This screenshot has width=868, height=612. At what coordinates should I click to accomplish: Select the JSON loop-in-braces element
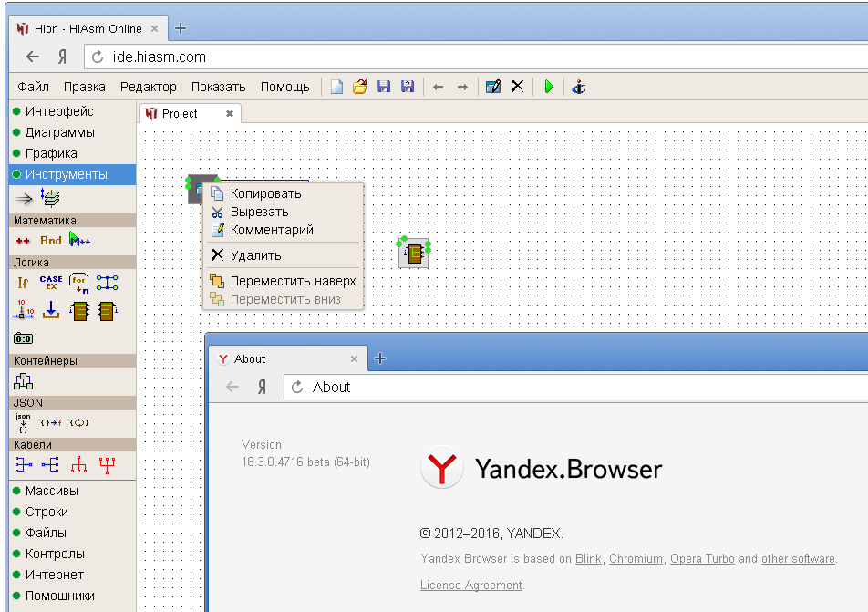point(79,423)
